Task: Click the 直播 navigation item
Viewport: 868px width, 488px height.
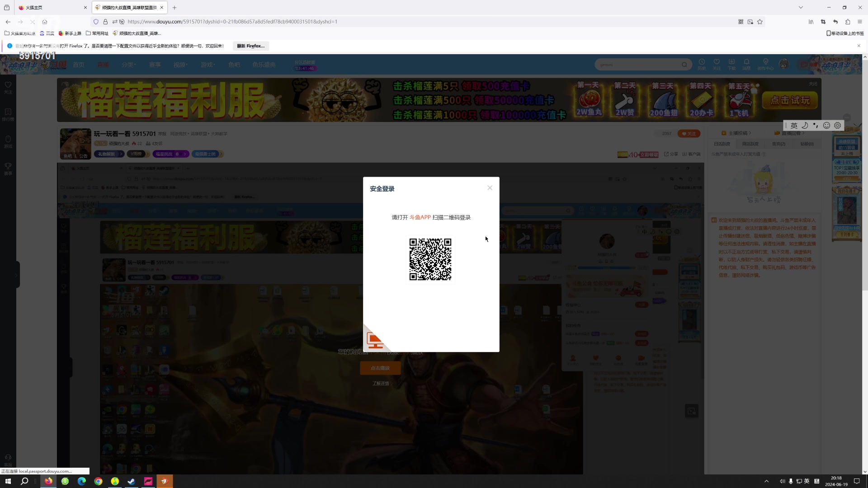Action: (x=103, y=65)
